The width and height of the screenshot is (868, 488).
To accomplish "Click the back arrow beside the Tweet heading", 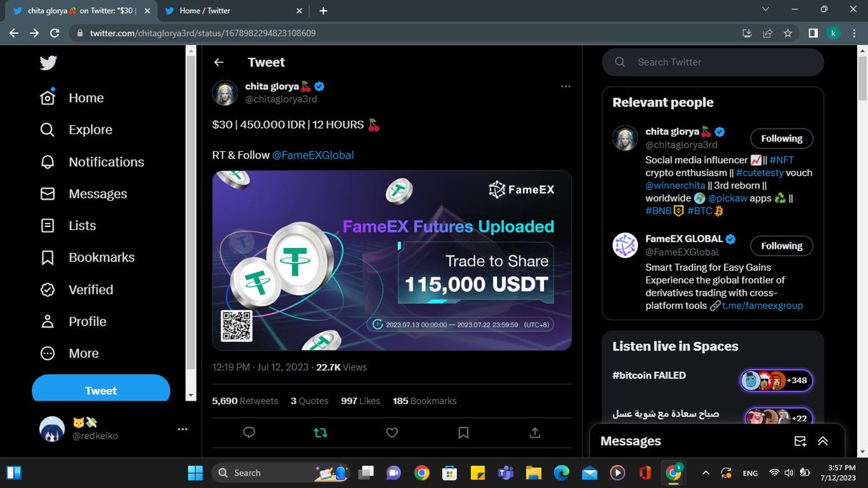I will 218,62.
